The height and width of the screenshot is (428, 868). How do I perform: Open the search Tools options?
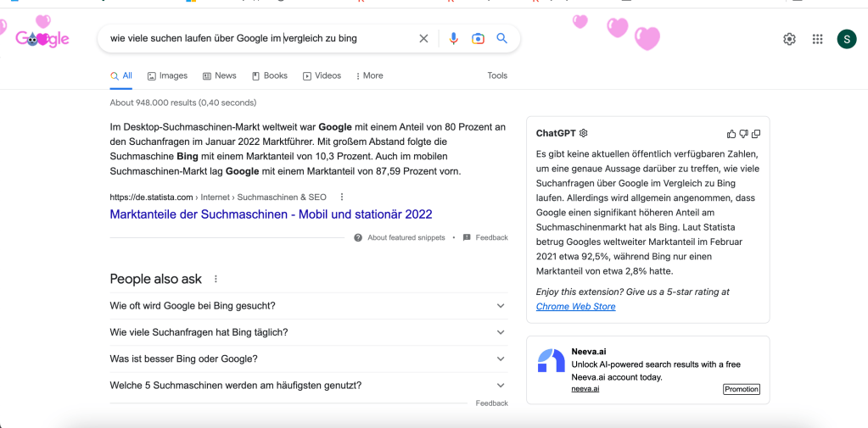497,75
